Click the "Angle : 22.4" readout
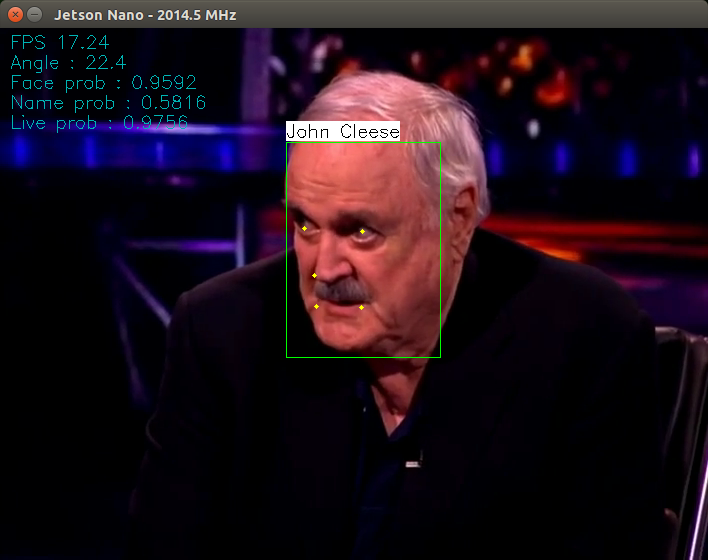Image resolution: width=708 pixels, height=560 pixels. pyautogui.click(x=68, y=63)
